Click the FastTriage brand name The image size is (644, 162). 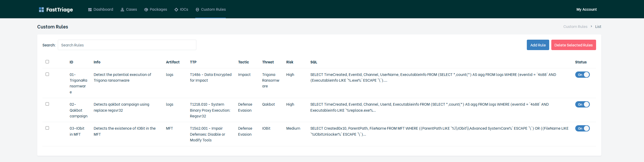[60, 10]
